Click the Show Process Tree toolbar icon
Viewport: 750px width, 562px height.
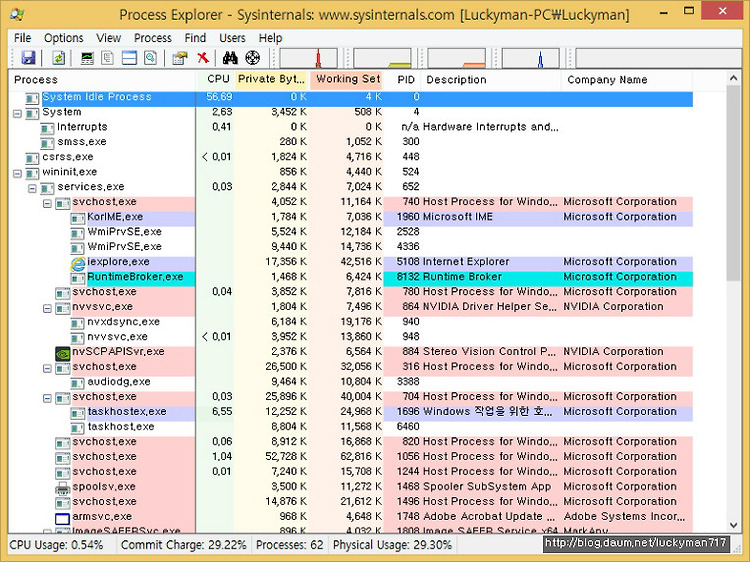coord(108,58)
